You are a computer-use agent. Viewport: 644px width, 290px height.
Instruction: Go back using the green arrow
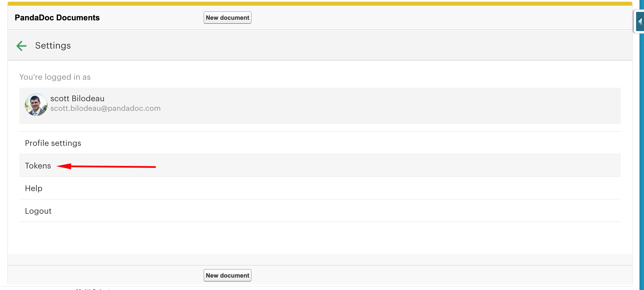pos(21,46)
